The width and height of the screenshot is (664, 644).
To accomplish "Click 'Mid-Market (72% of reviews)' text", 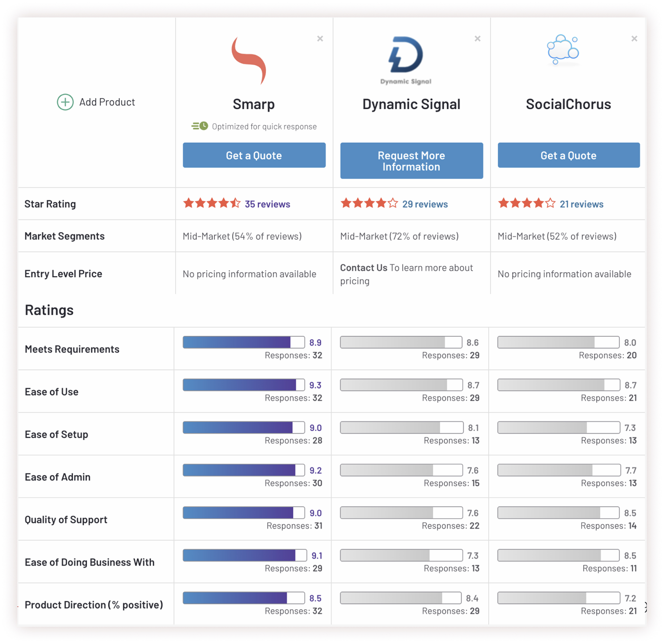I will [399, 236].
